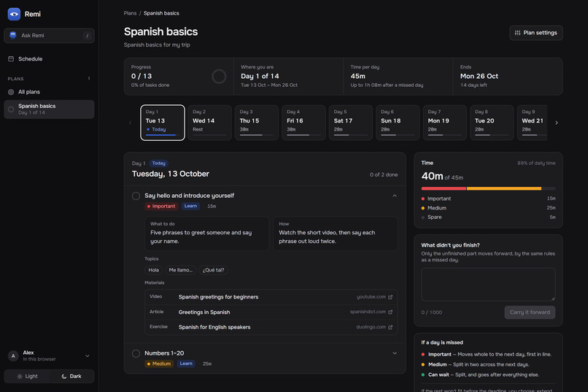This screenshot has height=392, width=588.
Task: Click 'Spanish basics' breadcrumb text
Action: [x=161, y=13]
